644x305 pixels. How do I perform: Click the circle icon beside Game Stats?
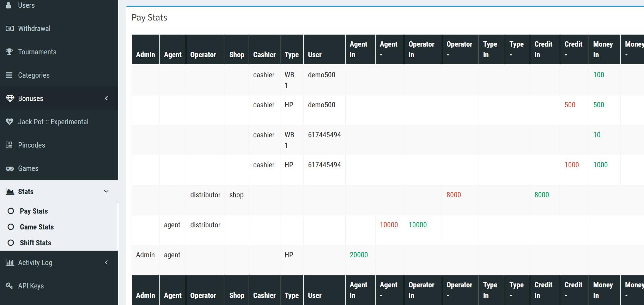(11, 227)
